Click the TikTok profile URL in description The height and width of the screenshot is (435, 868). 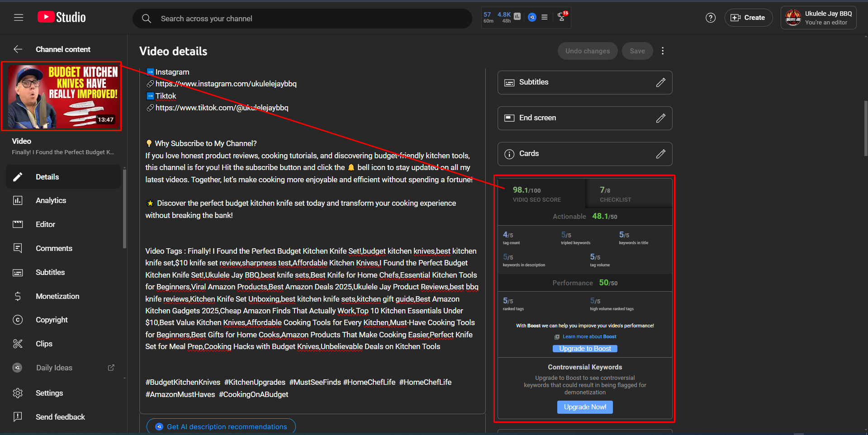[x=222, y=108]
